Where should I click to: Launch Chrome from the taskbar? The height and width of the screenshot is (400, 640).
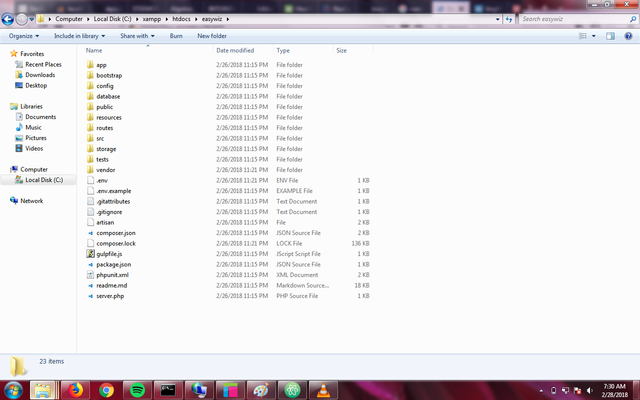coord(107,391)
